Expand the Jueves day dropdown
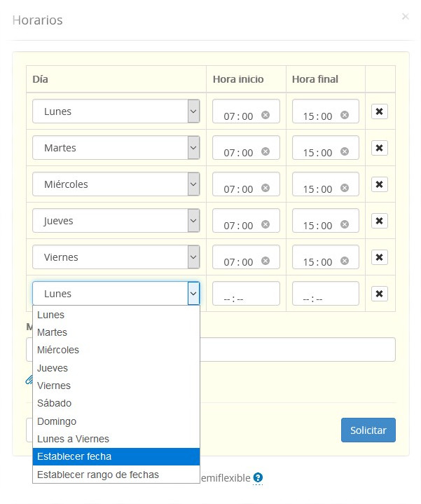This screenshot has width=421, height=504. point(116,221)
